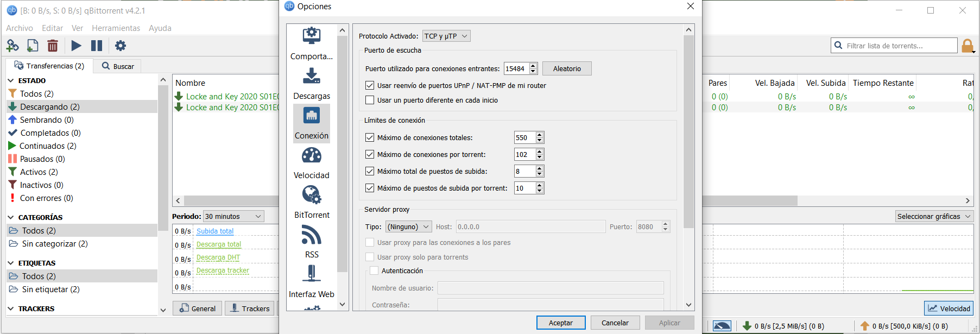Uncheck Máximo de conexiones totales
The image size is (980, 334).
pyautogui.click(x=370, y=137)
